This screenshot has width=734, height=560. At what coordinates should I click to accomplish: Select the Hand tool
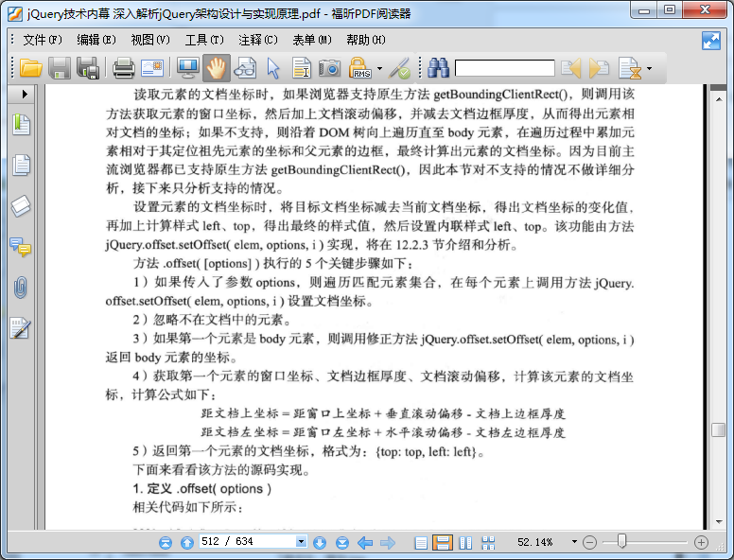pyautogui.click(x=216, y=68)
